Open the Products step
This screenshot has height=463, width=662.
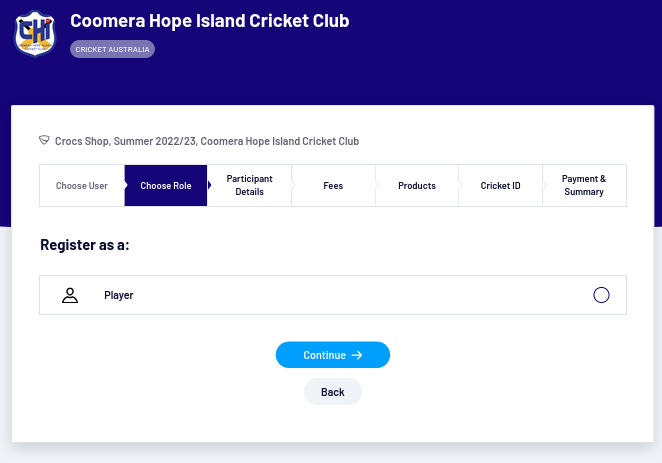pos(417,186)
